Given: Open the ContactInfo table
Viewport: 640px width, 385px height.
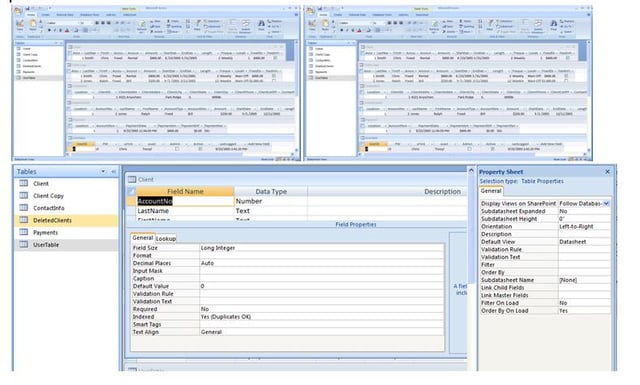Looking at the screenshot, I should tap(49, 208).
